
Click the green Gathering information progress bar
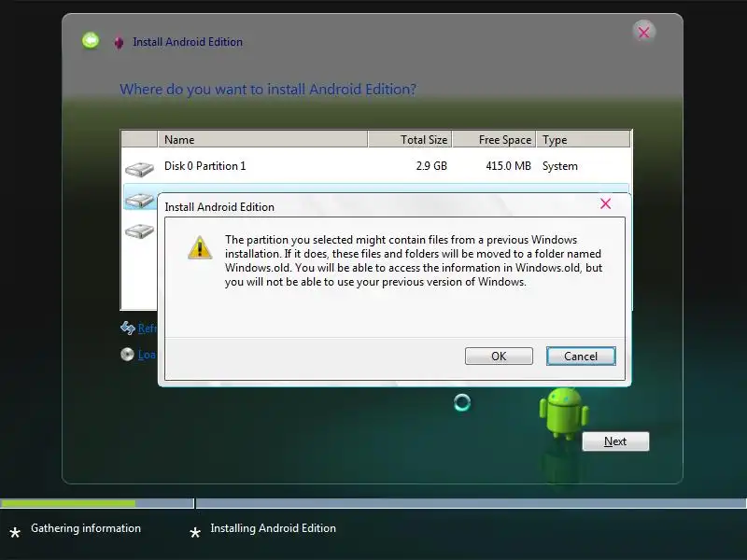(x=97, y=503)
